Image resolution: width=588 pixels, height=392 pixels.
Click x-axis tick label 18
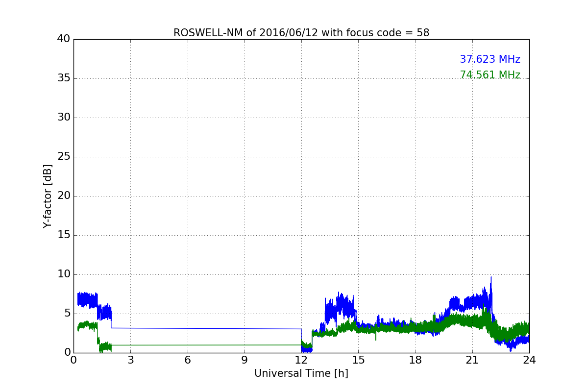click(416, 360)
